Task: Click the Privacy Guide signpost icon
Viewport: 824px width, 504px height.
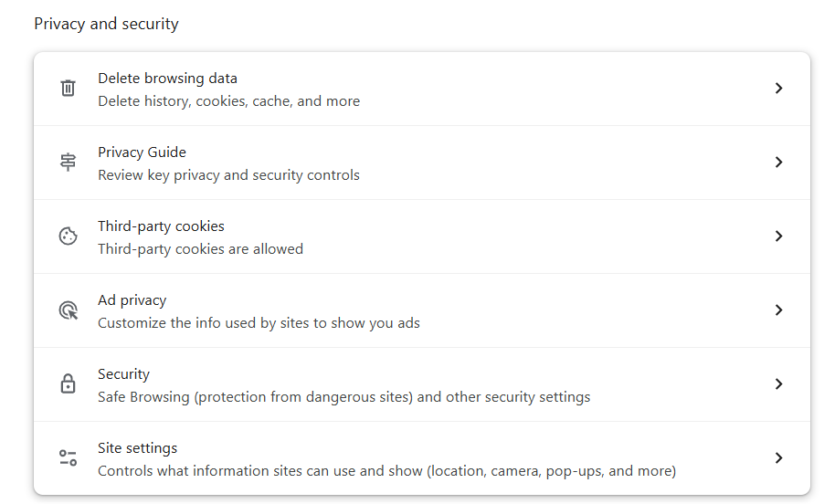Action: coord(68,163)
